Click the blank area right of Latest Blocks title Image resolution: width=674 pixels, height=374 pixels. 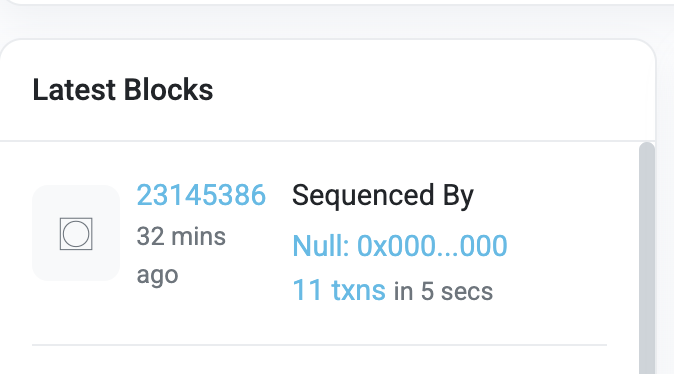tap(430, 90)
